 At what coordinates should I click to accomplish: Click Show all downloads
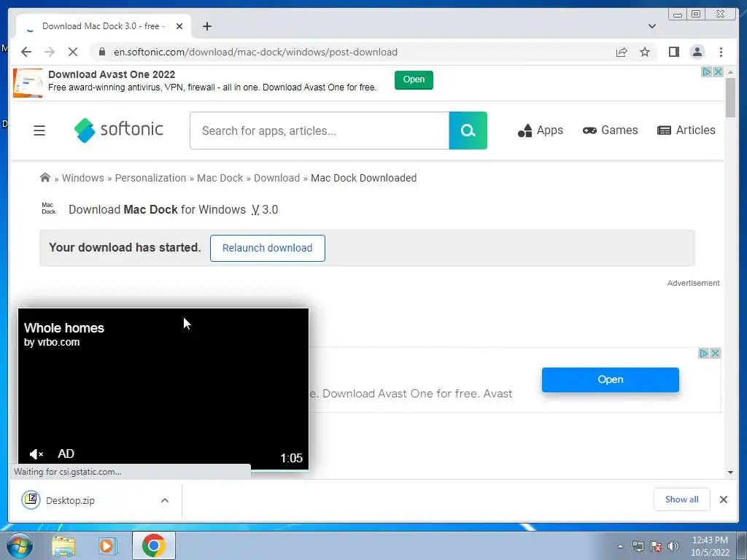click(682, 499)
